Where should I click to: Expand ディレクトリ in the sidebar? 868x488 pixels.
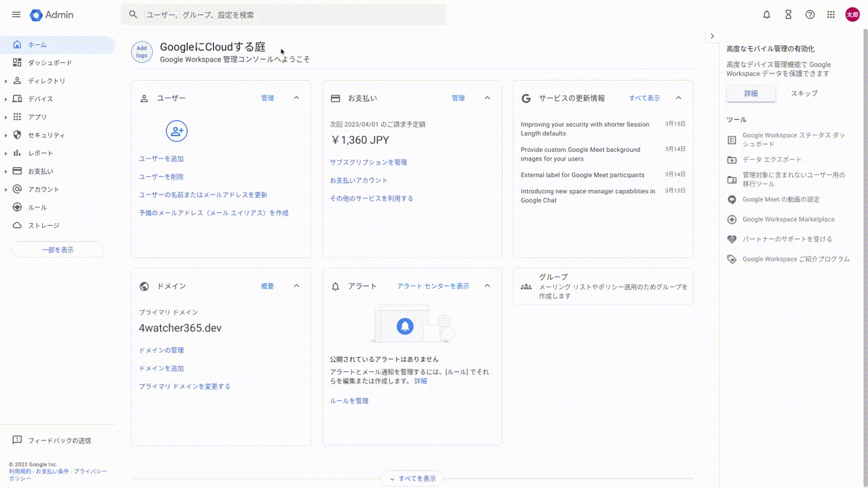pos(6,81)
